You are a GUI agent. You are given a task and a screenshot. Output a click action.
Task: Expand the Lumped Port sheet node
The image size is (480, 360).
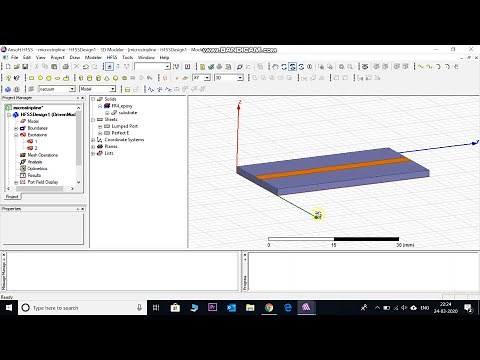pos(100,126)
